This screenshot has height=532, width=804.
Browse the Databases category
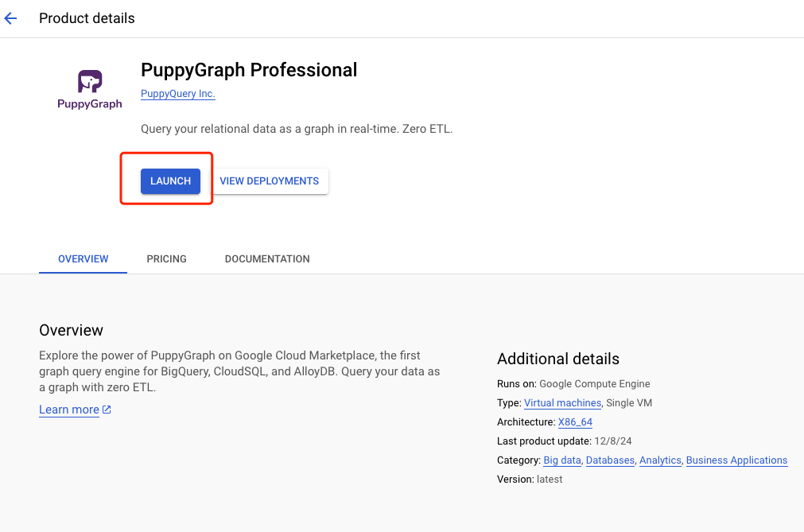610,460
